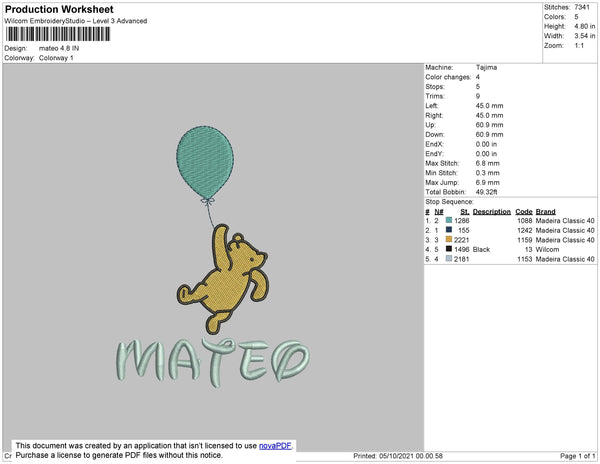This screenshot has height=464, width=600.
Task: Click the Winnie the Pooh bear embroidery
Action: (223, 278)
